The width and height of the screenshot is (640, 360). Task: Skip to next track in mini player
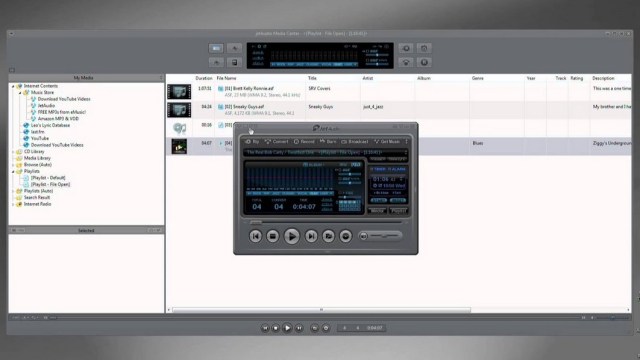[x=311, y=236]
